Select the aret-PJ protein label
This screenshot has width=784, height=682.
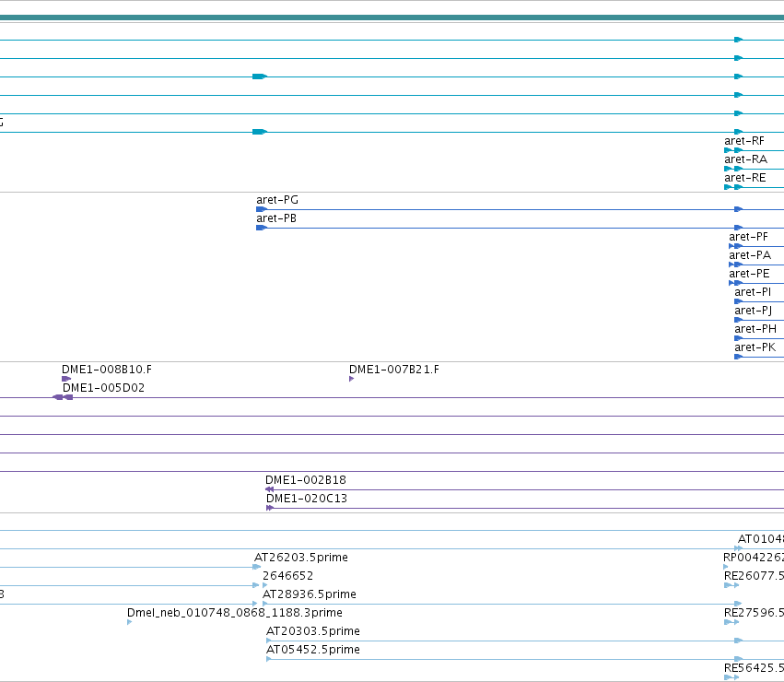753,312
